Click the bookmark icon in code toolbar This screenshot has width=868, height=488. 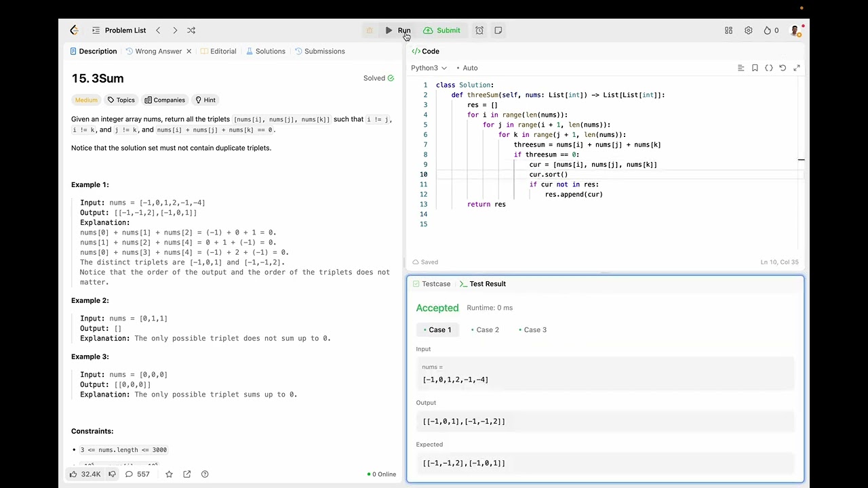pos(755,68)
